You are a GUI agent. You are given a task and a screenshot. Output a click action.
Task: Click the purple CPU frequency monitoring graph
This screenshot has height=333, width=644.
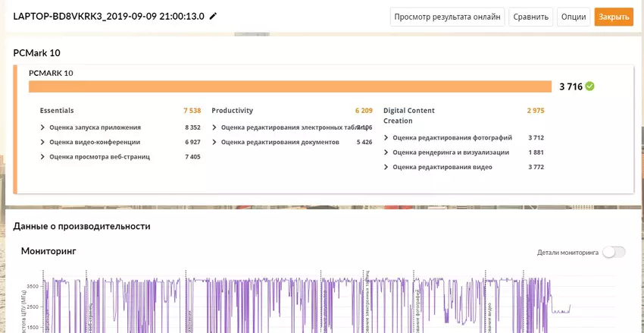[x=303, y=303]
